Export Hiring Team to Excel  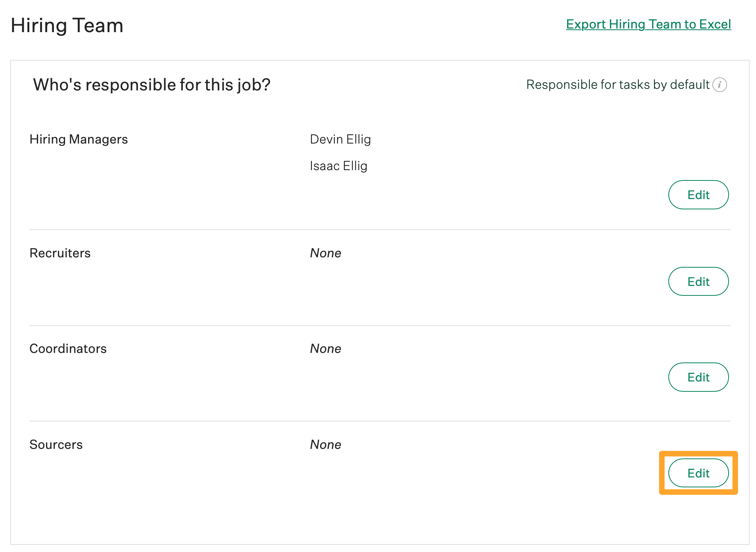point(649,24)
